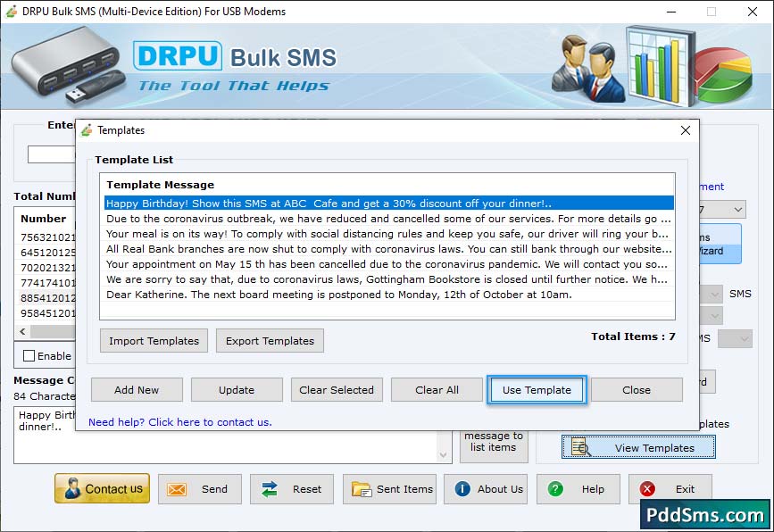
Task: Close the Templates dialog with X
Action: [x=685, y=130]
